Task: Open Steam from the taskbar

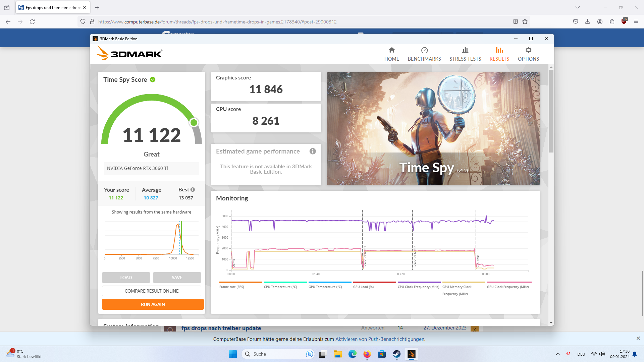Action: (x=397, y=354)
